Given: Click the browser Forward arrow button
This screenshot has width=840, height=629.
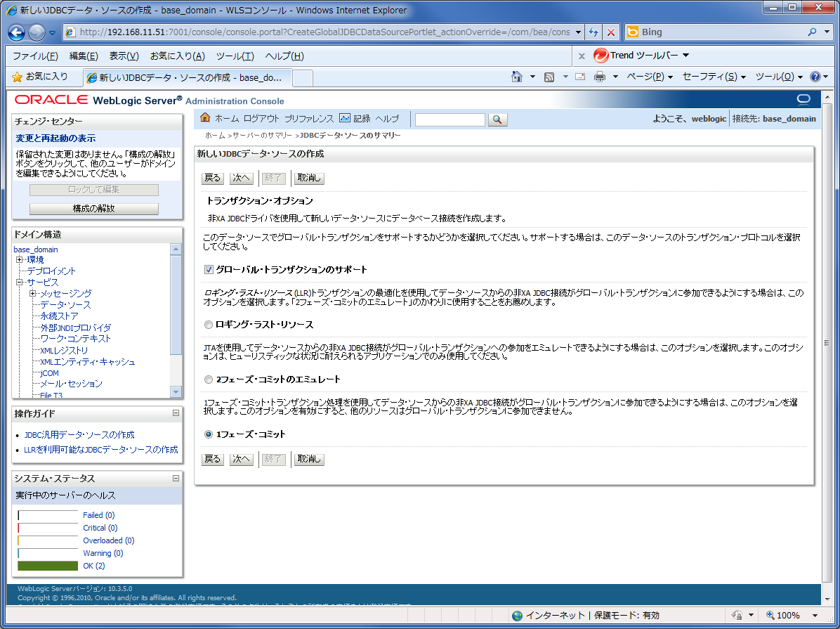Looking at the screenshot, I should [37, 33].
